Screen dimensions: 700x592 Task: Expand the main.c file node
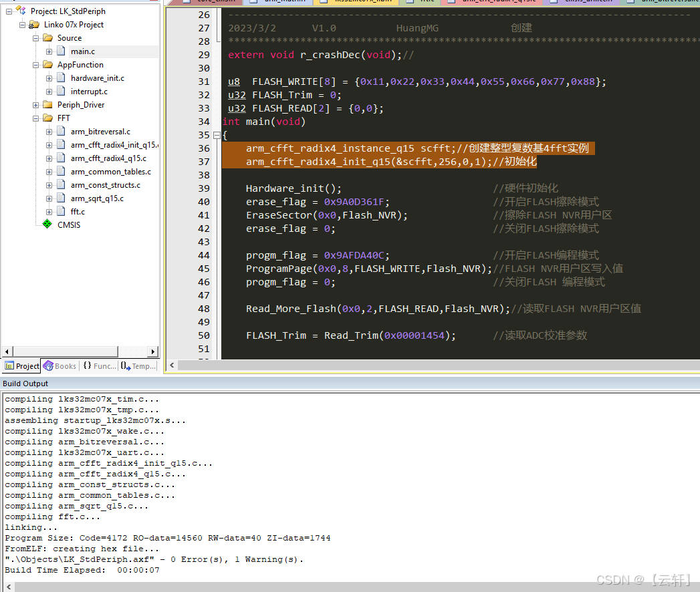pos(49,51)
